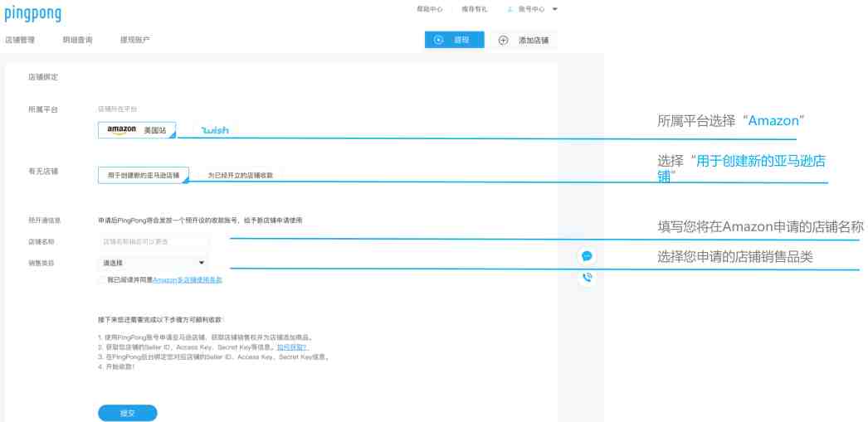Click the account user icon
This screenshot has height=422, width=868.
pos(510,9)
